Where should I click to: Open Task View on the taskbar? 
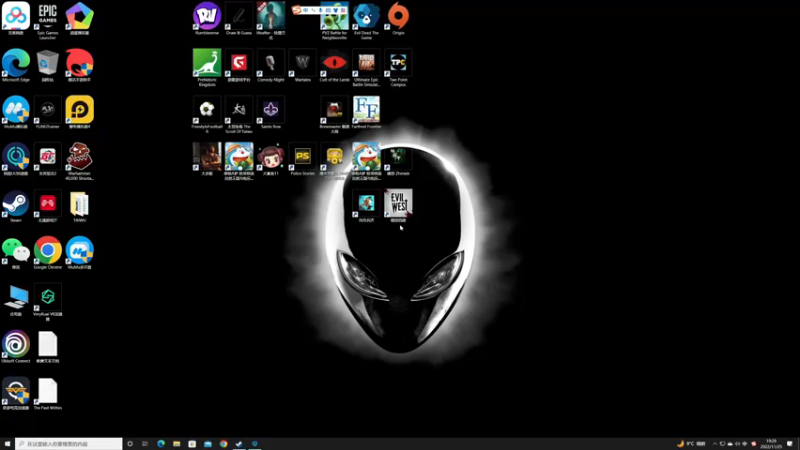click(145, 444)
